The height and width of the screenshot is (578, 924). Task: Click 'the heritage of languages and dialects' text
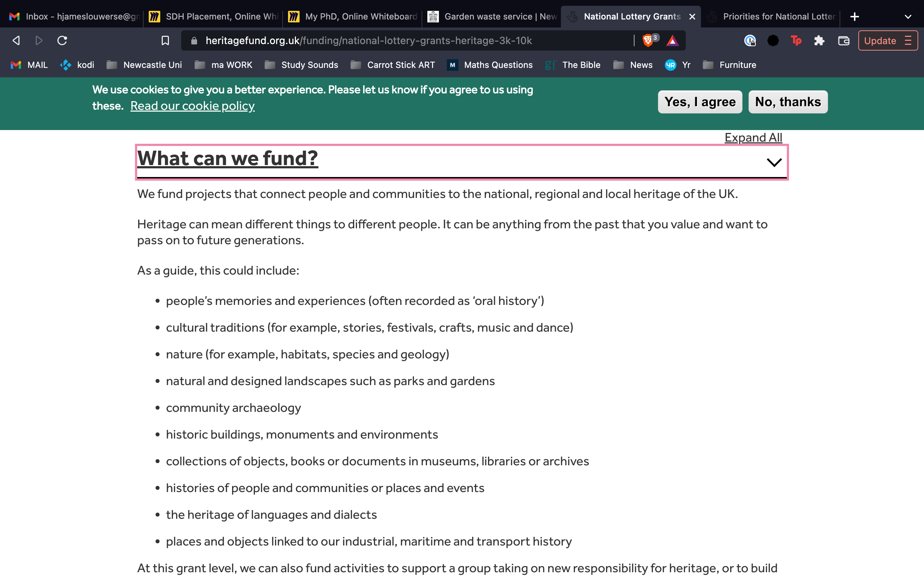271,515
